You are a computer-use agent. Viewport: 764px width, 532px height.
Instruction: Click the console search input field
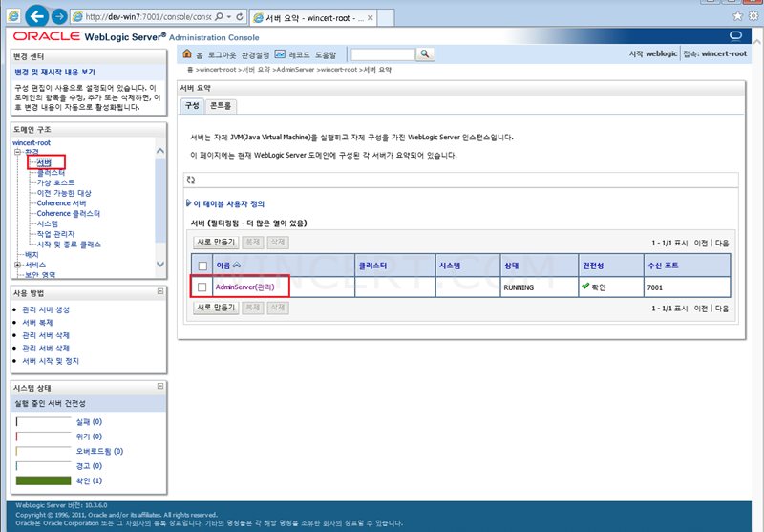[383, 54]
